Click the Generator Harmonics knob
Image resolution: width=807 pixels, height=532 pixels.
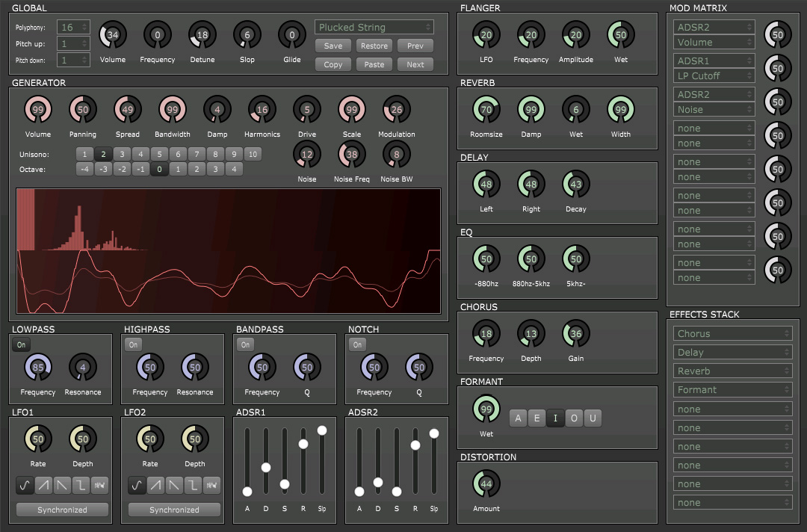click(x=262, y=110)
